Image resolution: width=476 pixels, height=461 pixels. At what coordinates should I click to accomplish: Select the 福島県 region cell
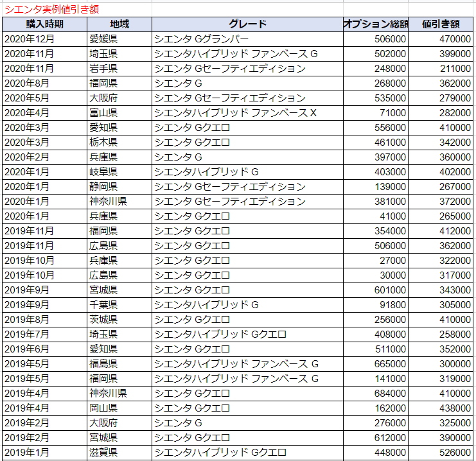119,364
